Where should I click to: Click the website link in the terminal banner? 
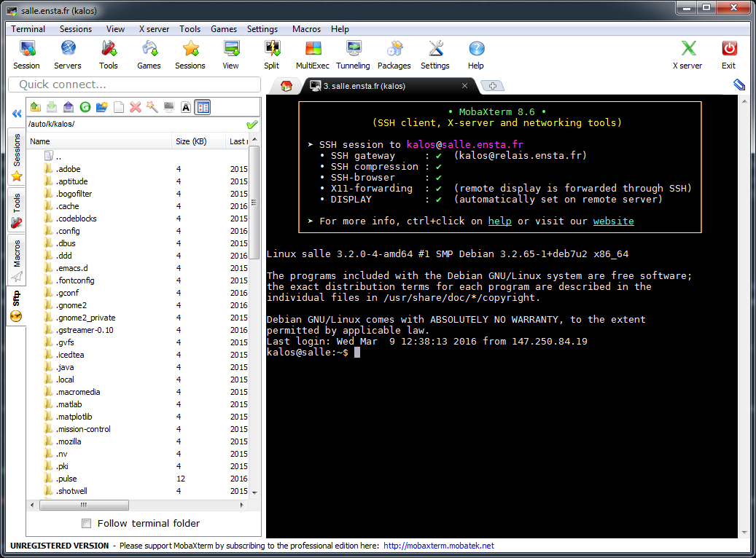click(613, 221)
